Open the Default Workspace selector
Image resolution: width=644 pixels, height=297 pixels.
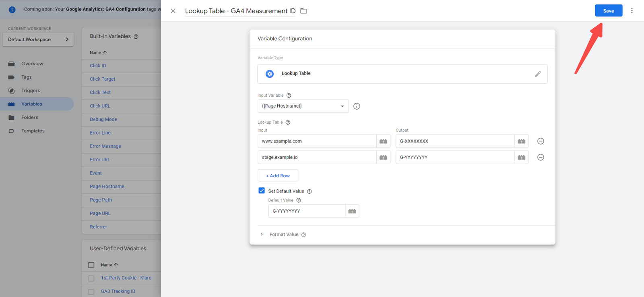pyautogui.click(x=38, y=39)
